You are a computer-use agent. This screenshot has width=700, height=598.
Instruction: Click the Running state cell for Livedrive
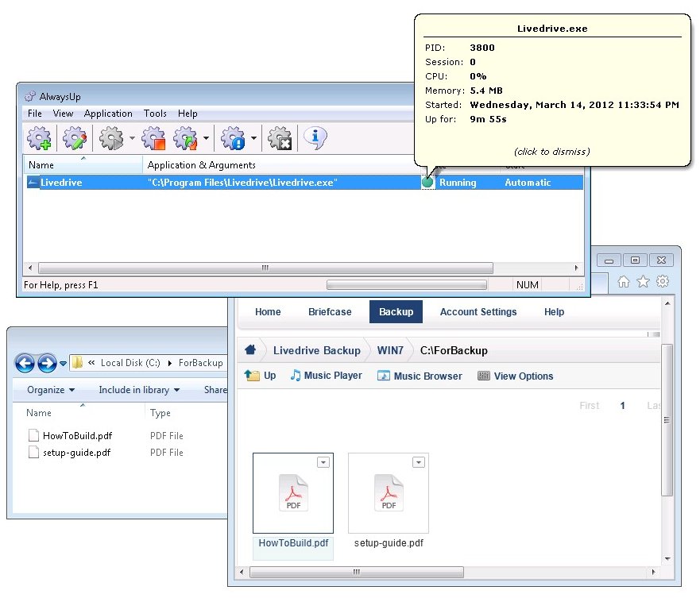coord(458,183)
